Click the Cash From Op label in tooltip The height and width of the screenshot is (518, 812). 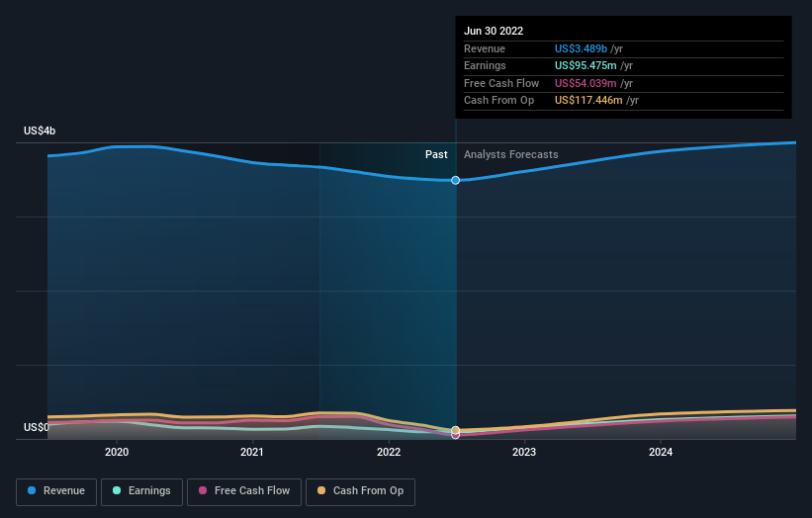(498, 101)
